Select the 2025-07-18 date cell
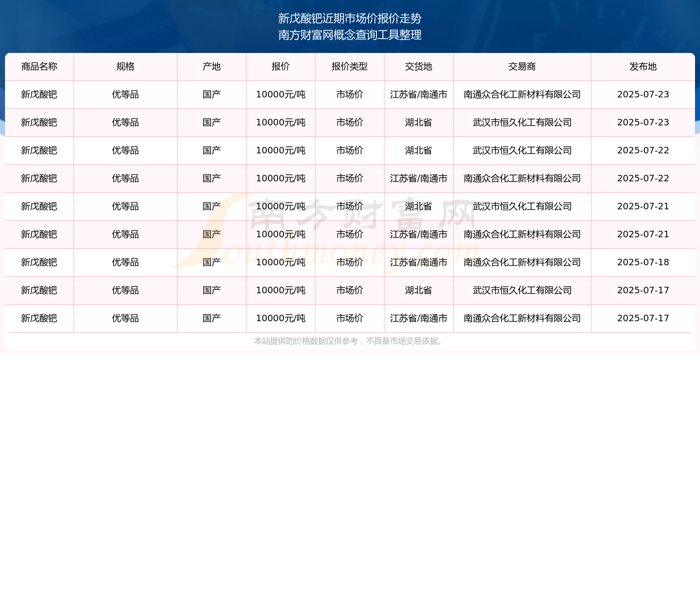700x602 pixels. [643, 262]
